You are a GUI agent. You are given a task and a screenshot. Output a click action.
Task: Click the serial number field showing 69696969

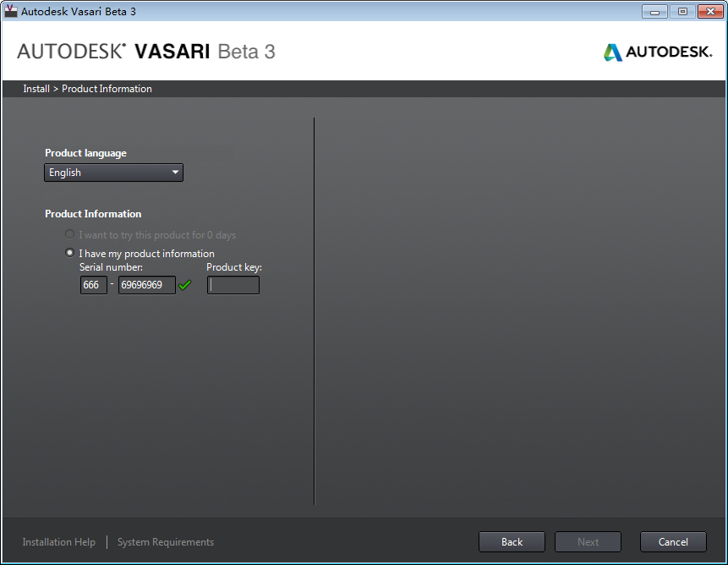click(x=147, y=285)
